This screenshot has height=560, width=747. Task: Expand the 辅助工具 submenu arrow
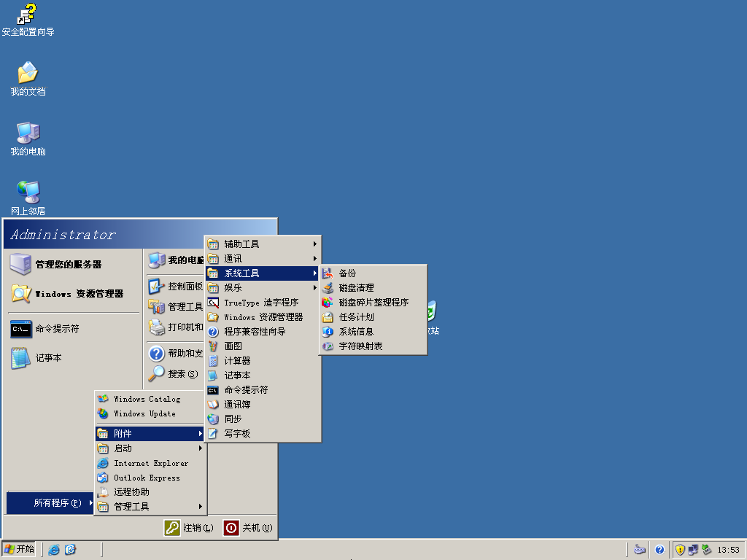315,244
